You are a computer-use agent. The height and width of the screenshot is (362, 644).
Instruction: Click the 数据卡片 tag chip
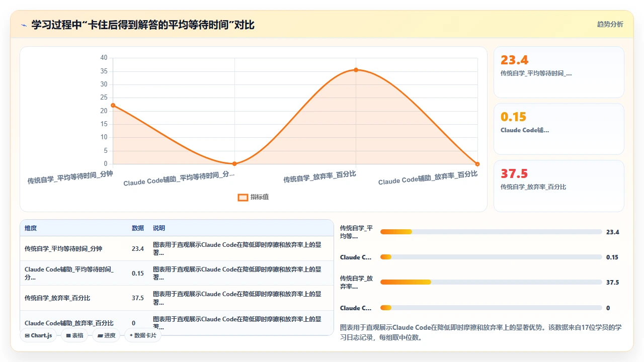pyautogui.click(x=143, y=335)
